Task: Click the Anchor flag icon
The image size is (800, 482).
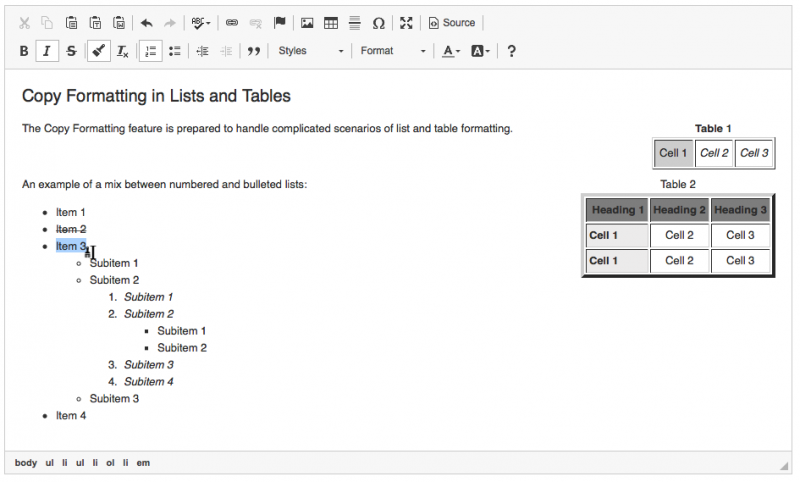Action: pos(280,22)
